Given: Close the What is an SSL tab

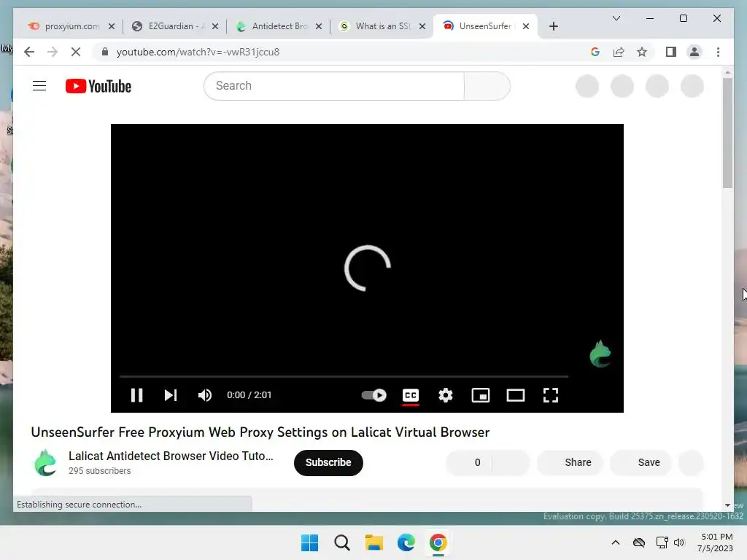Looking at the screenshot, I should click(x=422, y=26).
